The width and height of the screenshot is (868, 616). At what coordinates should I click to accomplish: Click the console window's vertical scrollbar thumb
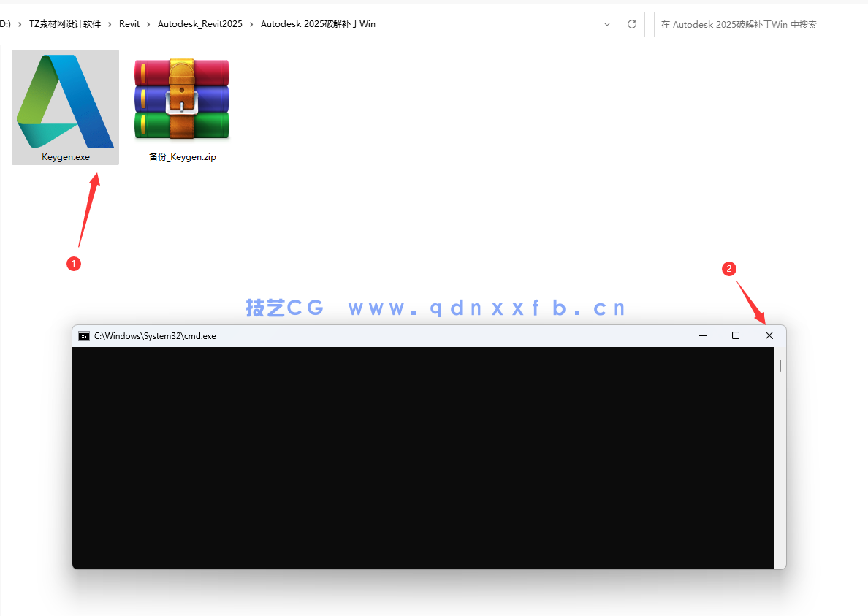click(x=780, y=365)
